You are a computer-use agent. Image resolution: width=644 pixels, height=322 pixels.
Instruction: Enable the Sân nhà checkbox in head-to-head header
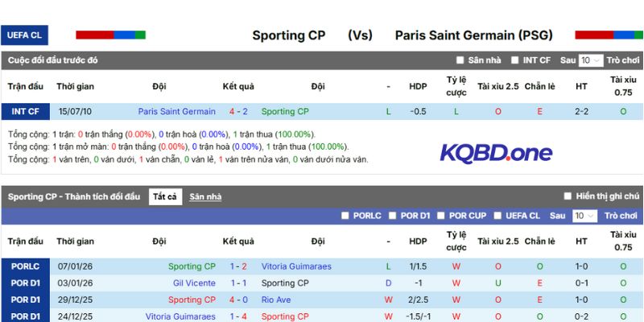(x=460, y=60)
